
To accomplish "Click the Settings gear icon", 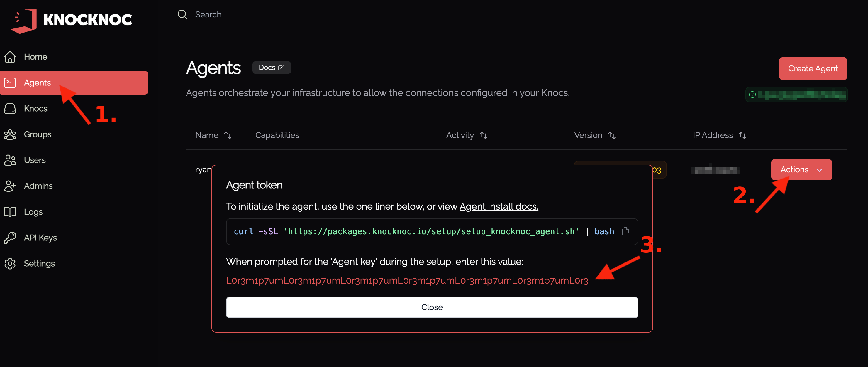I will click(10, 263).
